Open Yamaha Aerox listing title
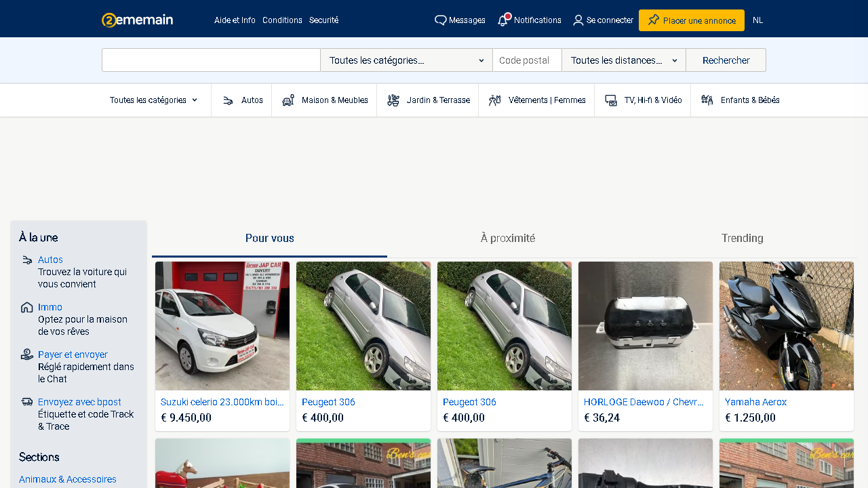Viewport: 868px width, 488px height. click(755, 402)
